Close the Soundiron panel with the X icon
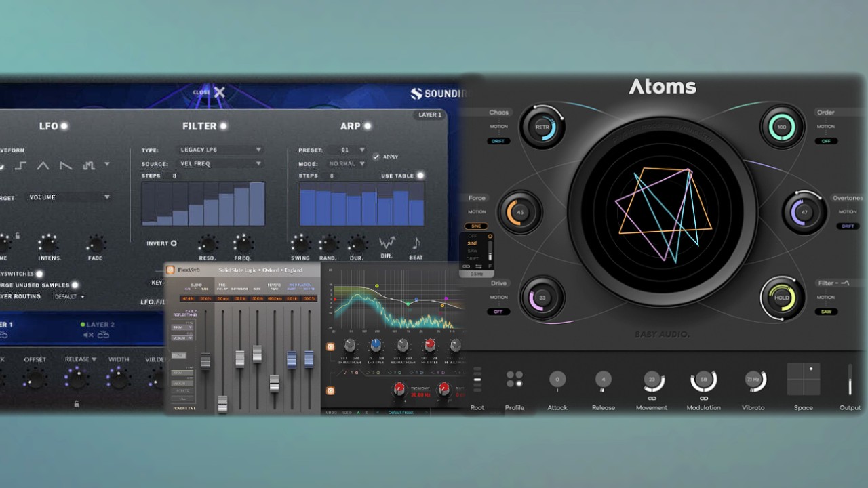 (219, 92)
